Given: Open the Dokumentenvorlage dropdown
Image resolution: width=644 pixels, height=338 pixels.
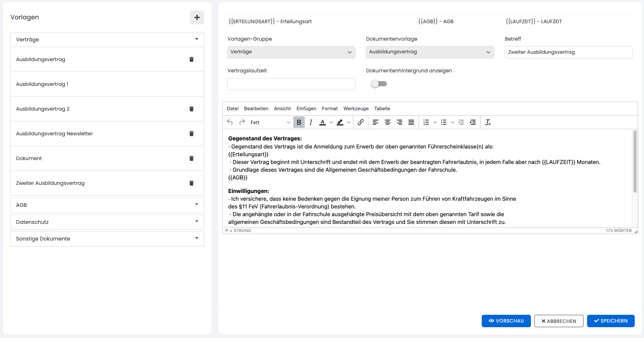Looking at the screenshot, I should pyautogui.click(x=430, y=52).
